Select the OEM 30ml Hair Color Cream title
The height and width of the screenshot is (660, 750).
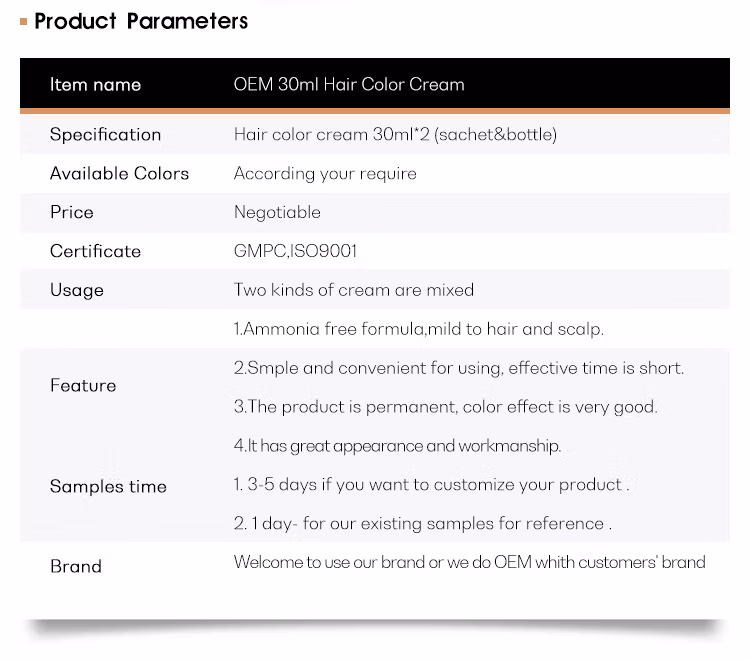pos(349,84)
